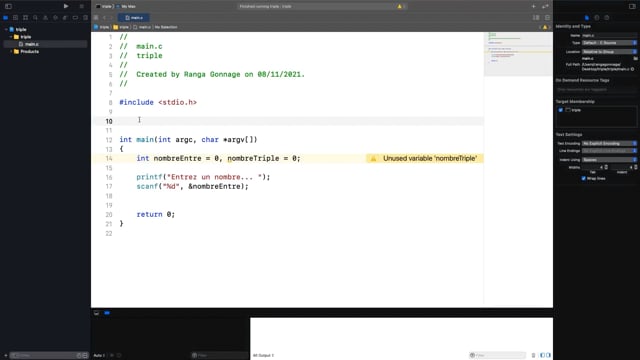
Task: Click Unused variable 'nombreTriple' warning
Action: pyautogui.click(x=425, y=158)
